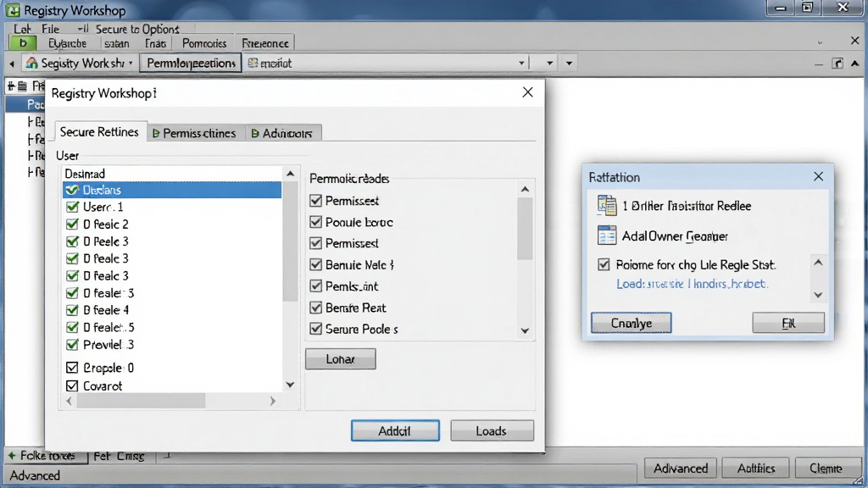Uncheck the Proviel 3 user entry

click(x=72, y=345)
